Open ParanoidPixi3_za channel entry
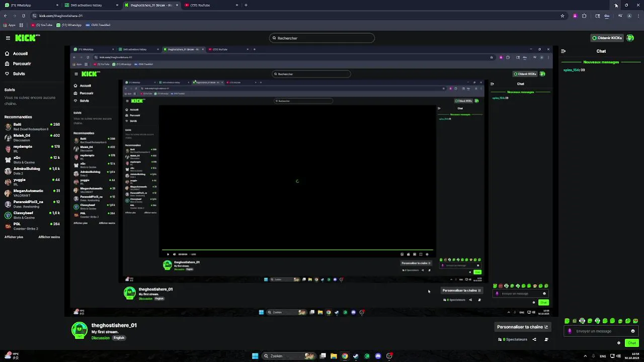Image resolution: width=644 pixels, height=362 pixels. click(x=32, y=204)
